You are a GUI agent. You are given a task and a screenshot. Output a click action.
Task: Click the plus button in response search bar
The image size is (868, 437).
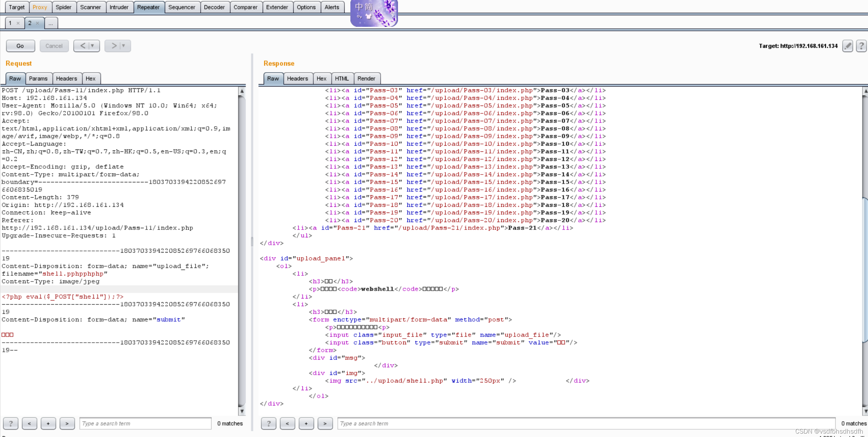[306, 423]
